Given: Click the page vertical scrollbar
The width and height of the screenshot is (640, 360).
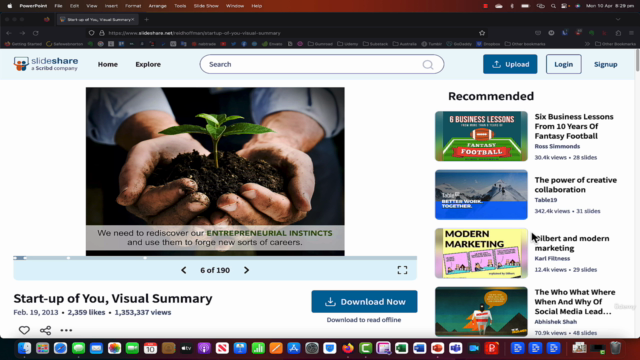Looking at the screenshot, I should tap(637, 60).
